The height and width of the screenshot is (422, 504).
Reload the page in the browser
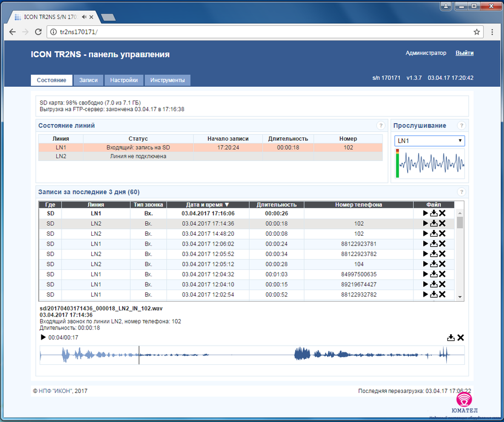click(x=38, y=32)
